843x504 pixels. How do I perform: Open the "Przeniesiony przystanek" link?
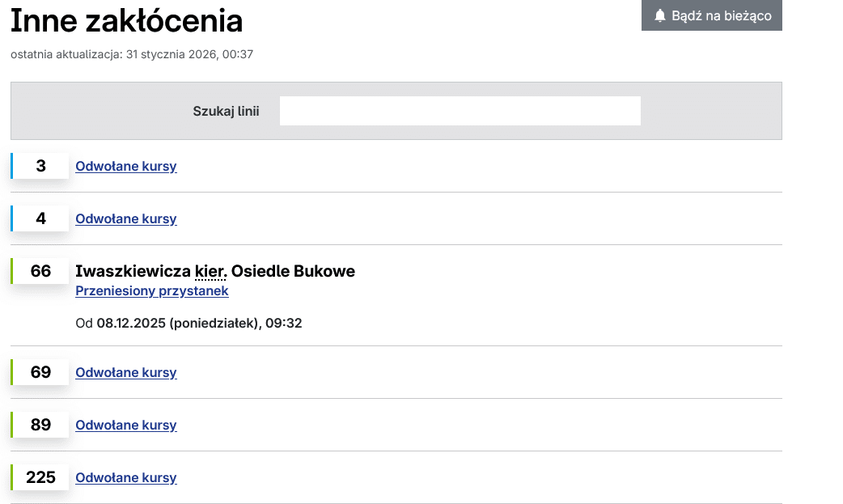pyautogui.click(x=152, y=291)
